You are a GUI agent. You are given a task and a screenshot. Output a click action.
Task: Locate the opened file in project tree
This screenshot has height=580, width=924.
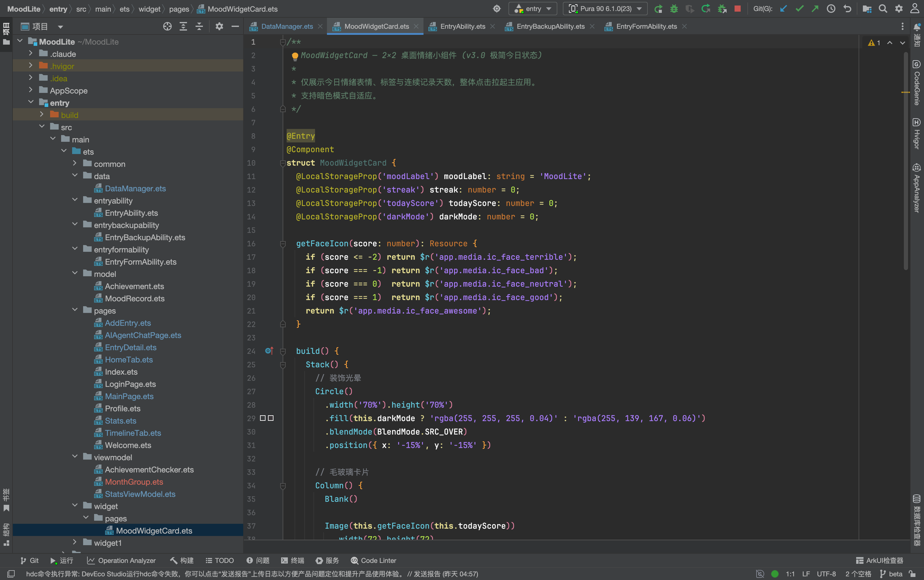(167, 27)
